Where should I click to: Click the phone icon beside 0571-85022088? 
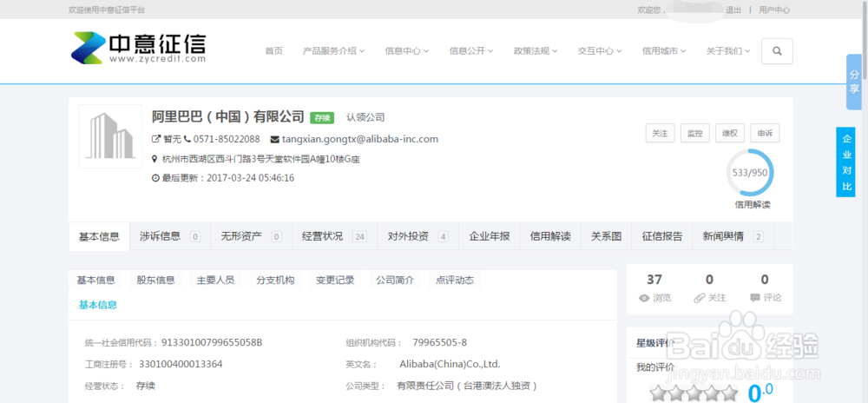(187, 139)
